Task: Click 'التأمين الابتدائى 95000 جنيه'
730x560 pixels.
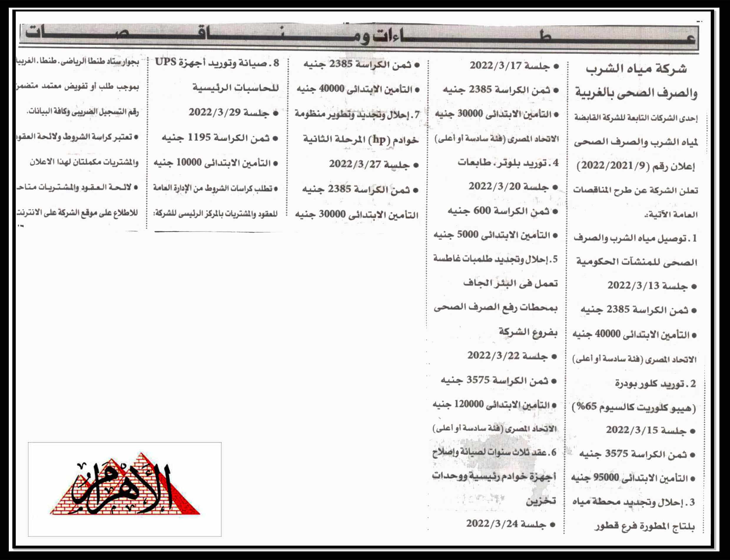Action: coord(633,478)
